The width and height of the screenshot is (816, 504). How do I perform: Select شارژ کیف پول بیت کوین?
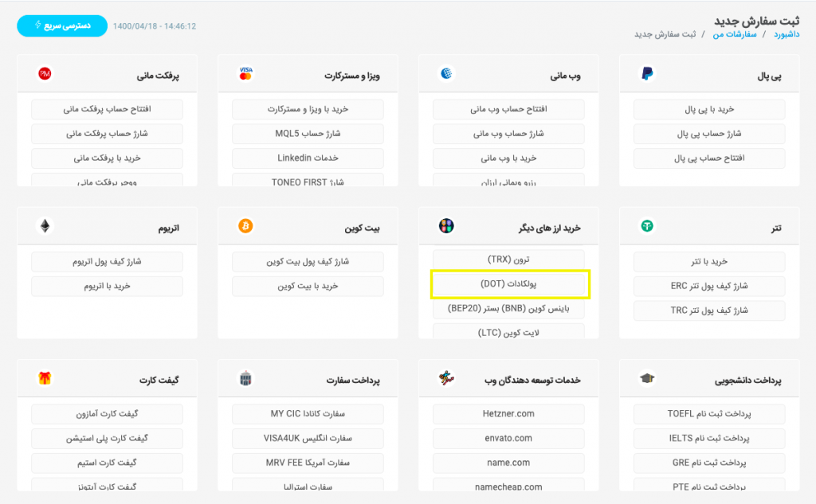(x=308, y=262)
